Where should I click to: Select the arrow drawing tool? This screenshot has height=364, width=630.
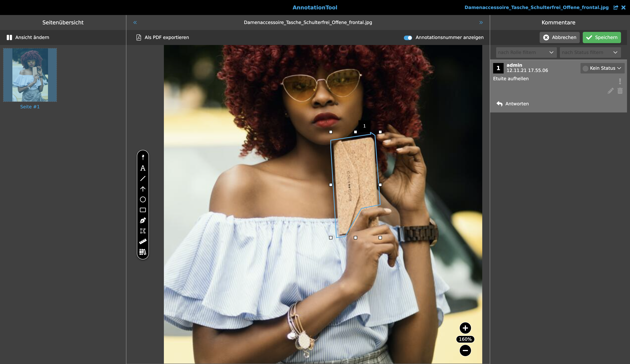tap(143, 189)
